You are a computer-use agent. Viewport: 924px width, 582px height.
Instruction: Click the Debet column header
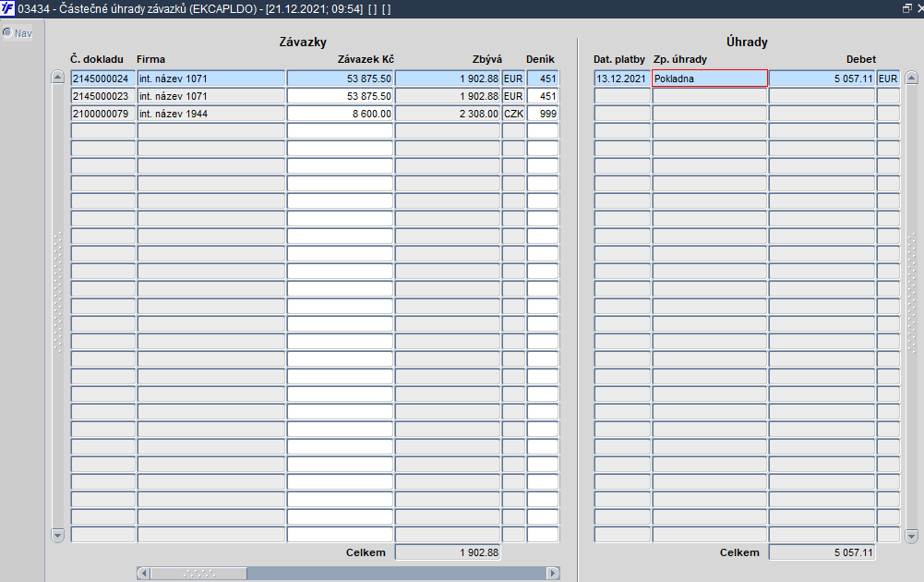(861, 59)
